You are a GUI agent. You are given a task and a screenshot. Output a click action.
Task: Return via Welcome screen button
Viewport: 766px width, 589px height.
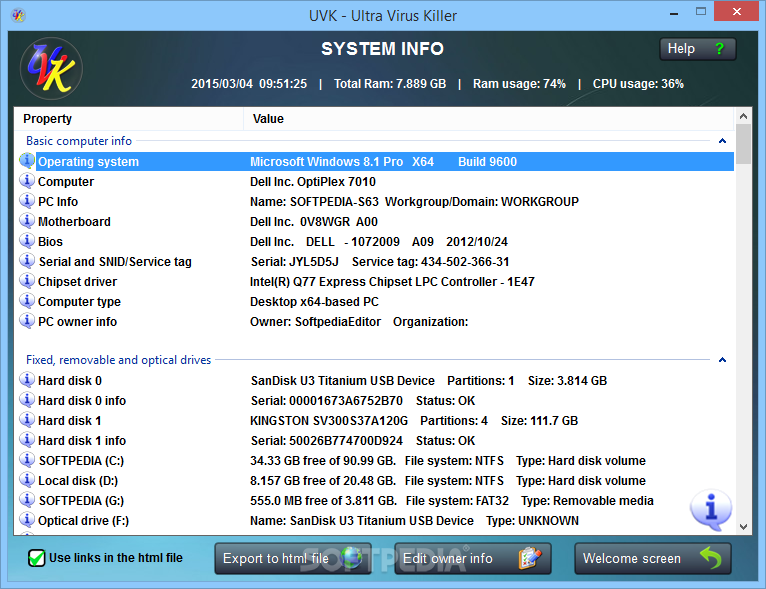tap(653, 558)
